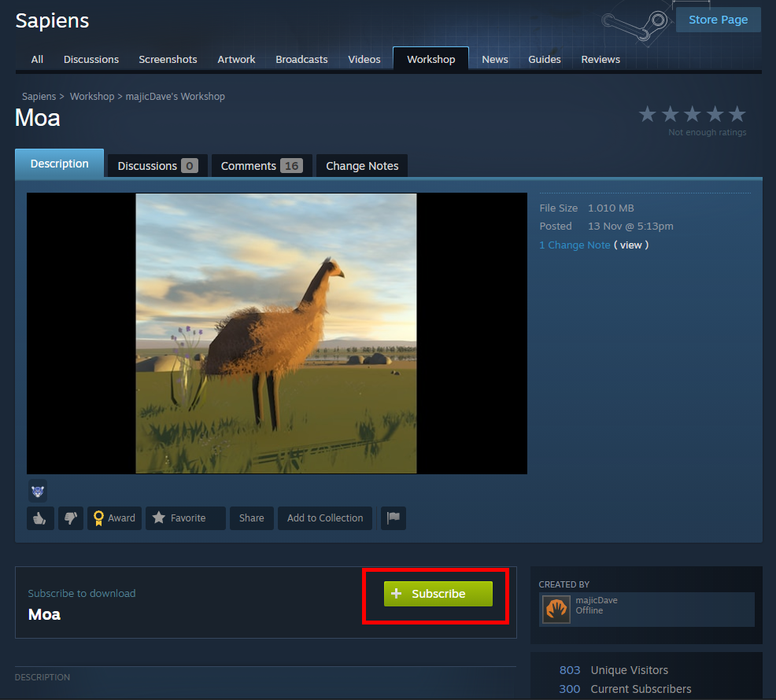
Task: Click the Share button
Action: (x=252, y=518)
